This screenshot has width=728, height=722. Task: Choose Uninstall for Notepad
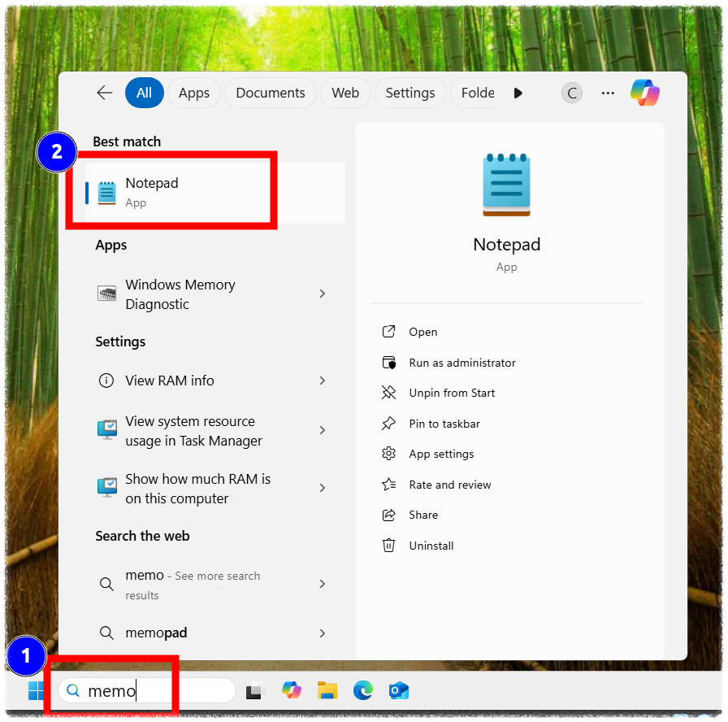tap(506, 546)
